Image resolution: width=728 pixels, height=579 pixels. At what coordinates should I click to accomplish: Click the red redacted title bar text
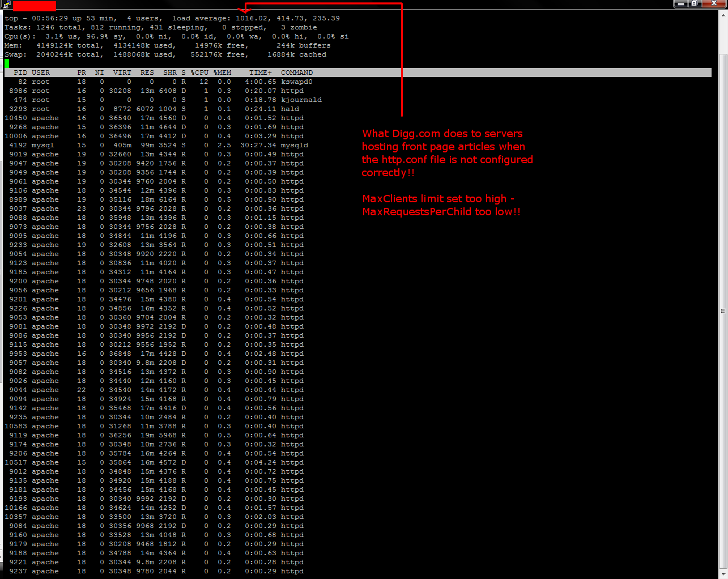[x=34, y=6]
